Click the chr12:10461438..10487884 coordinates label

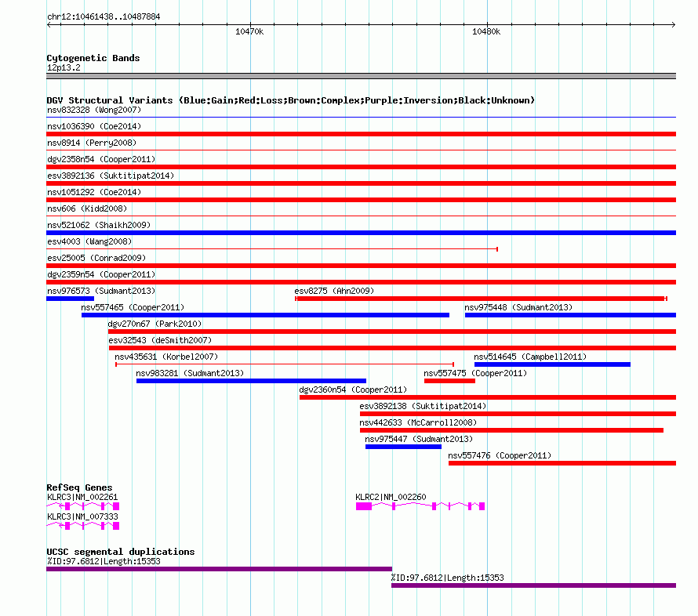pos(104,16)
